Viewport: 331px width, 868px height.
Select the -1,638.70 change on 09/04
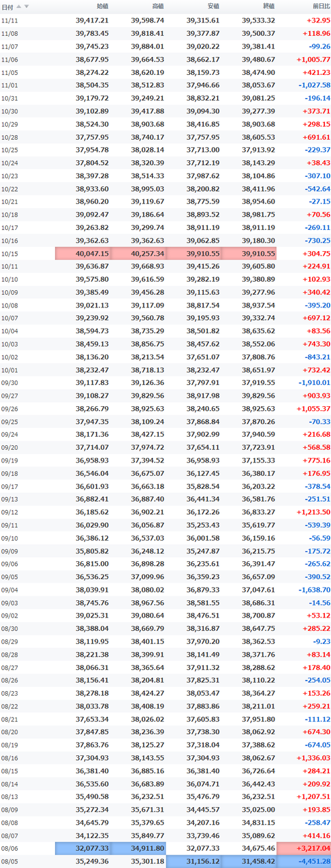(314, 589)
